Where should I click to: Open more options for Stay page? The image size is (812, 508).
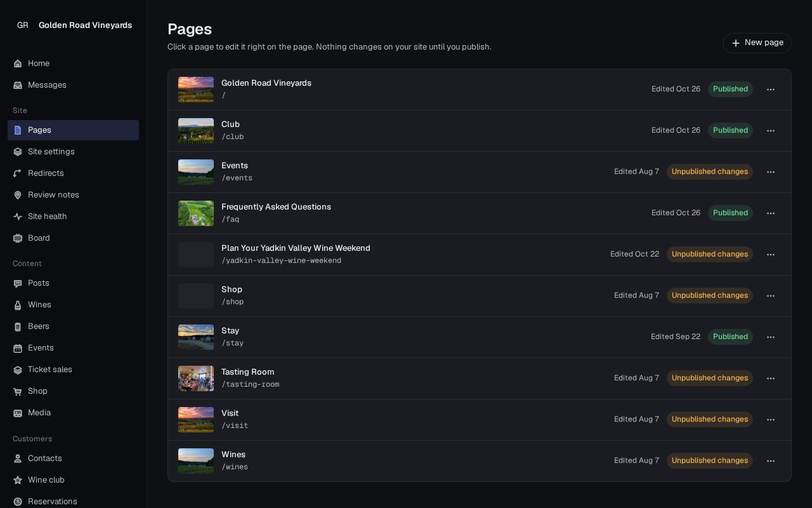tap(771, 337)
